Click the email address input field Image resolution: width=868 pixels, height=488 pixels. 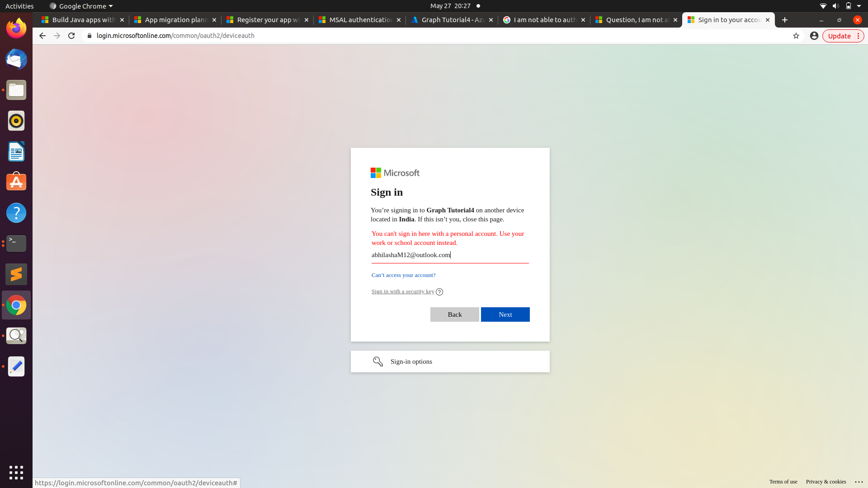point(450,255)
